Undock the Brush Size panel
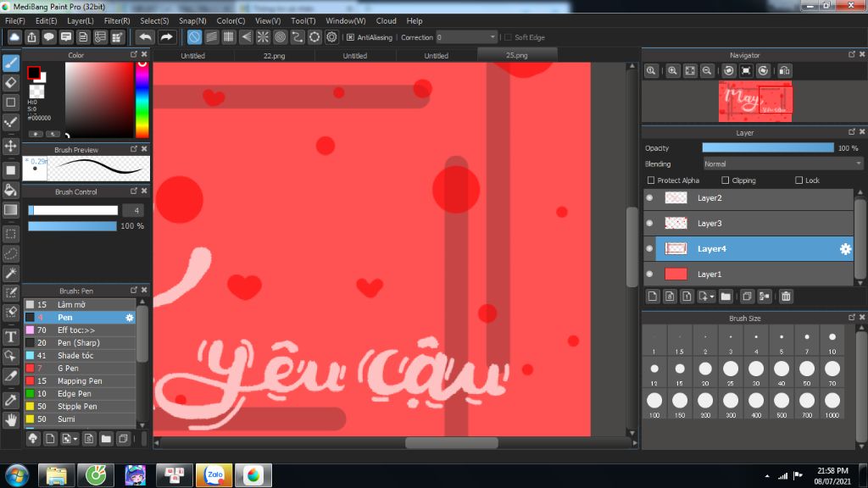This screenshot has height=488, width=868. click(851, 317)
